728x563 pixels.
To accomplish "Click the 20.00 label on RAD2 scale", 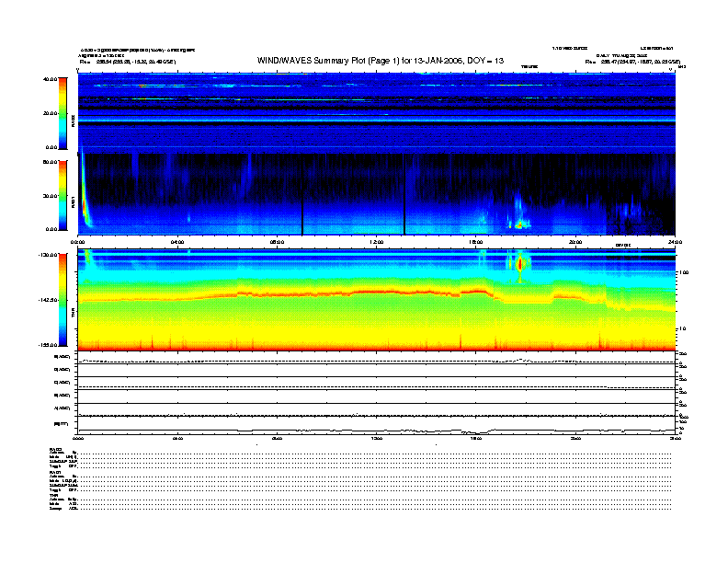I will coord(50,113).
